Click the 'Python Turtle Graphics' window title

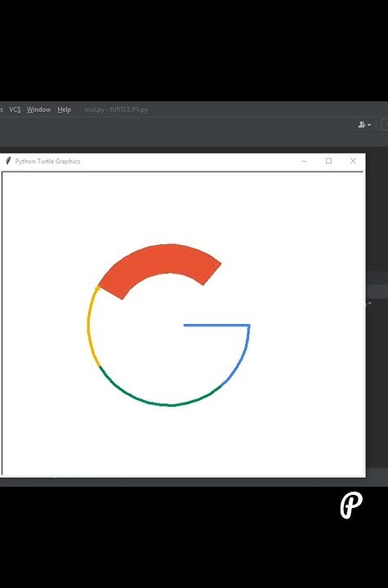coord(47,161)
